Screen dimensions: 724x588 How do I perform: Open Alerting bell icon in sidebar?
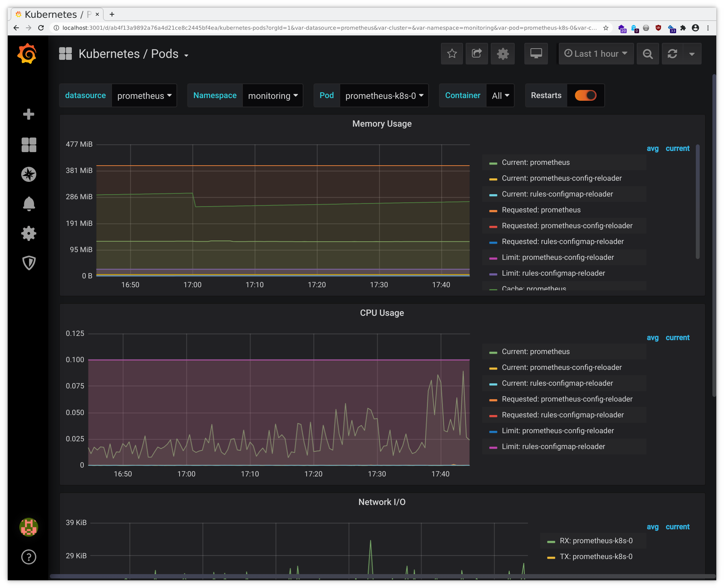coord(29,204)
